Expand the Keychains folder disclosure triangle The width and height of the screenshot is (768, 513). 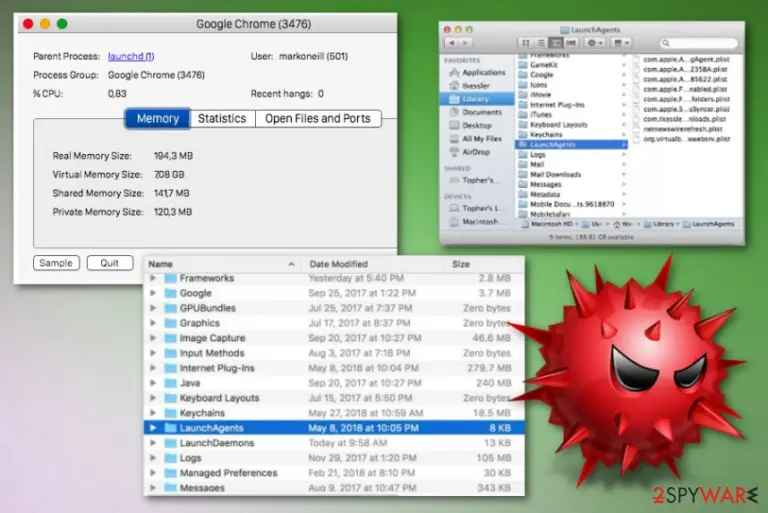tap(153, 413)
